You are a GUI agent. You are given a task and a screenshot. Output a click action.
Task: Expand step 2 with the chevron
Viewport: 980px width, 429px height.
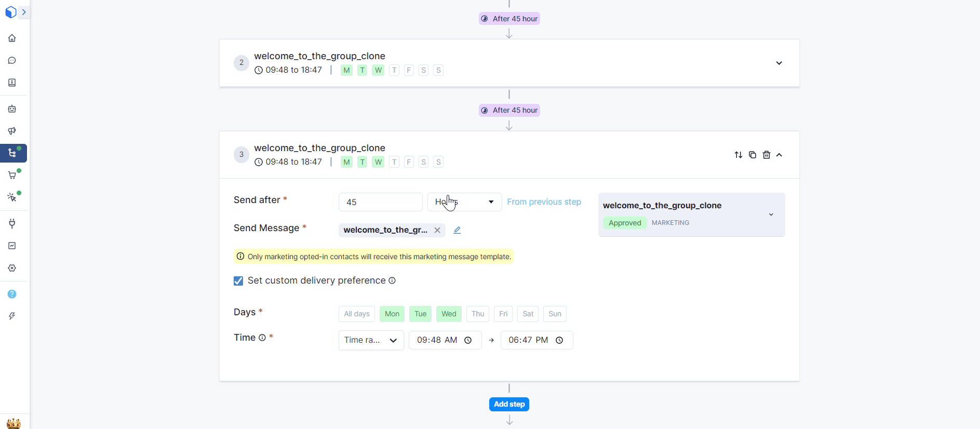pos(778,63)
